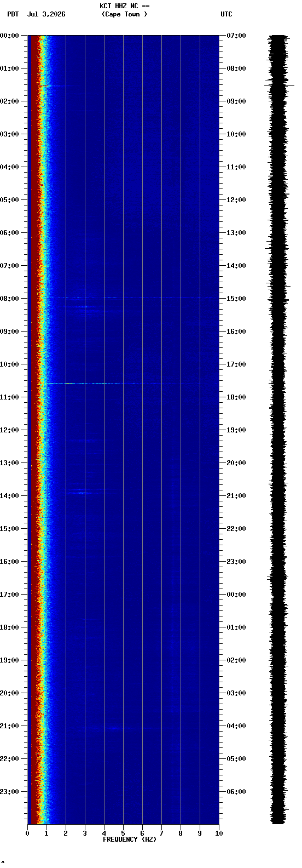Click the UTC time label '21:00'
This screenshot has height=868, width=302.
pos(236,496)
